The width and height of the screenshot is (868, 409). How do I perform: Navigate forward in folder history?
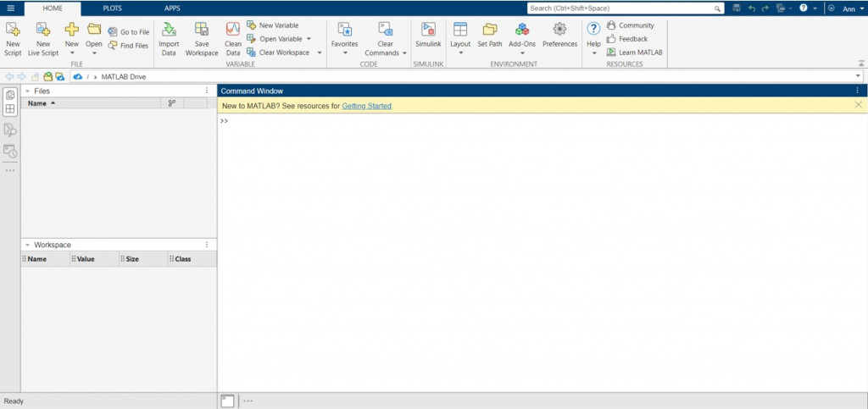(21, 76)
